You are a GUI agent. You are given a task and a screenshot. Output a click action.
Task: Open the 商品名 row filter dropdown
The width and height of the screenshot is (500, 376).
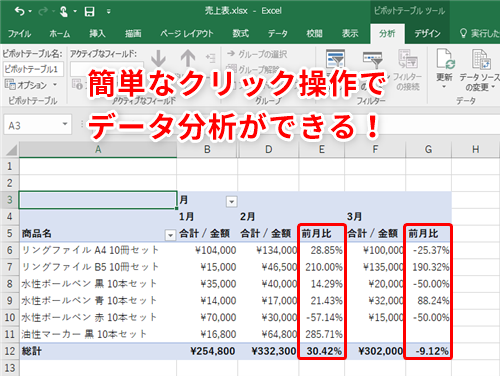coord(170,235)
